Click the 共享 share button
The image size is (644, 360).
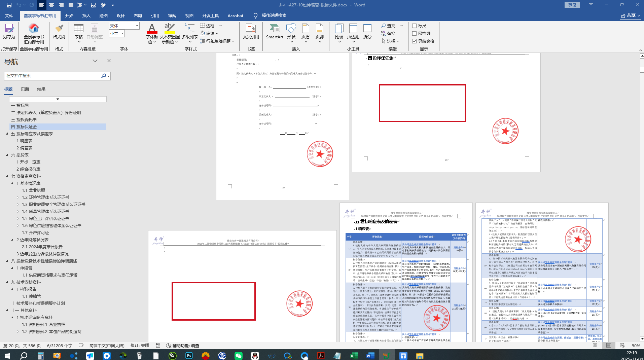pos(631,15)
